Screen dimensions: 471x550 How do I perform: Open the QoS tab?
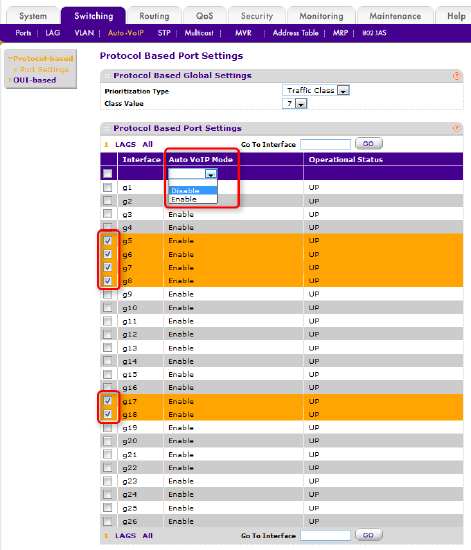click(204, 16)
